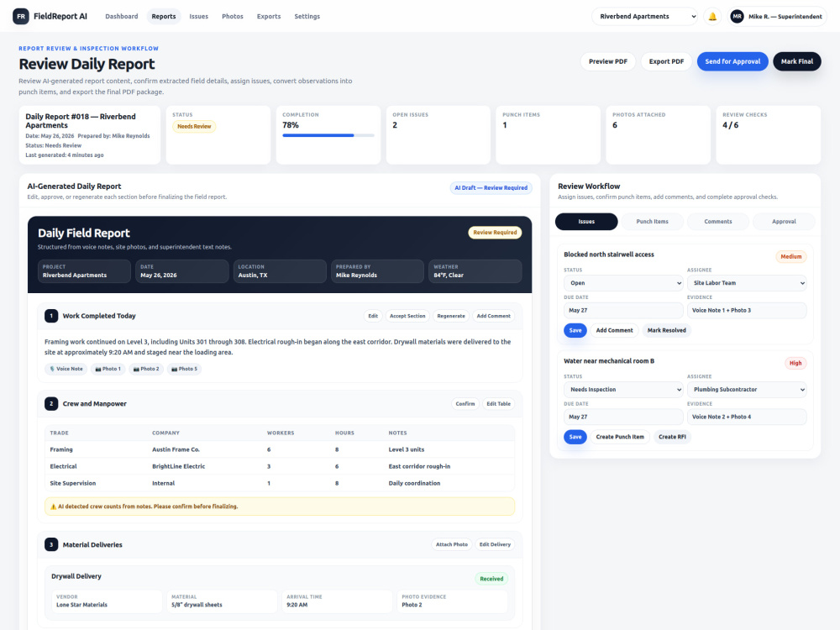
Task: Click the AI Draft — Review Required badge
Action: 491,188
